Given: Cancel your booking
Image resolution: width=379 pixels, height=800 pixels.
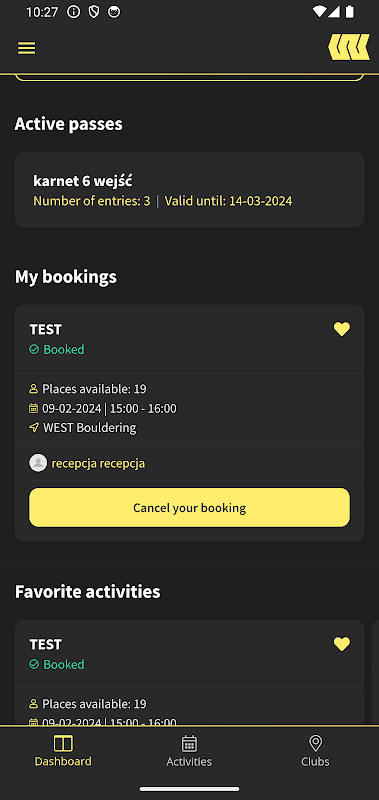Looking at the screenshot, I should [189, 508].
